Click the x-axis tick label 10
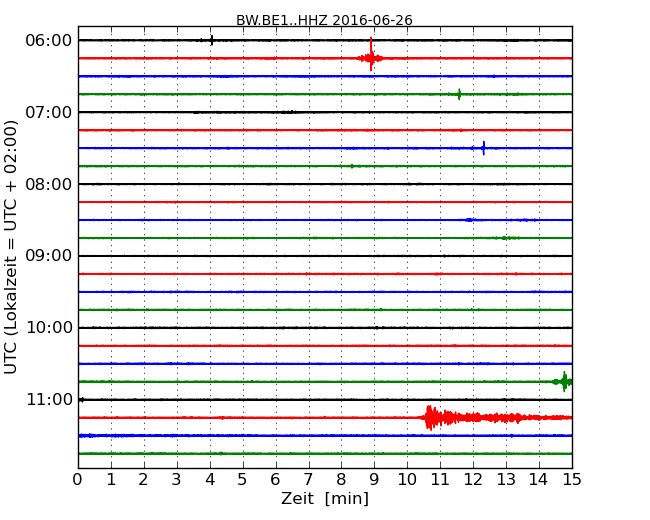 pos(407,480)
